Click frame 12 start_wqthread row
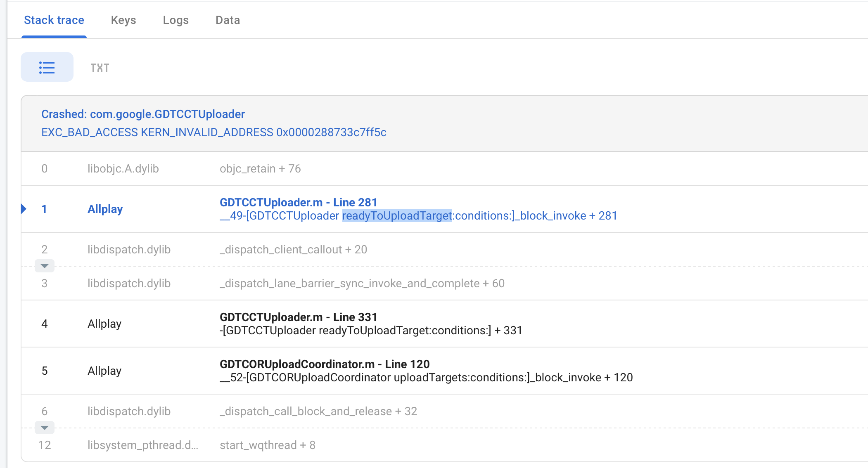This screenshot has width=868, height=468. [x=267, y=445]
